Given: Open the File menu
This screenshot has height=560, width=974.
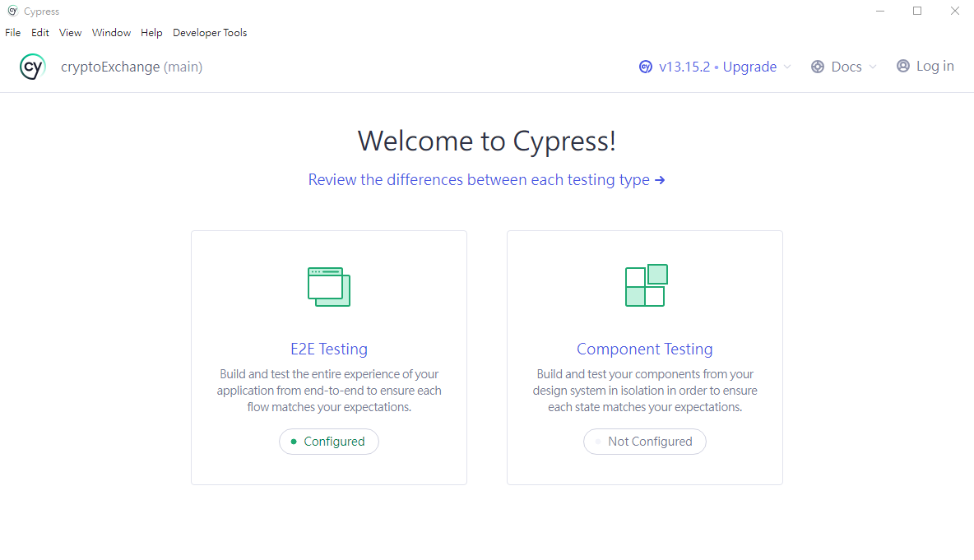Looking at the screenshot, I should (x=13, y=33).
